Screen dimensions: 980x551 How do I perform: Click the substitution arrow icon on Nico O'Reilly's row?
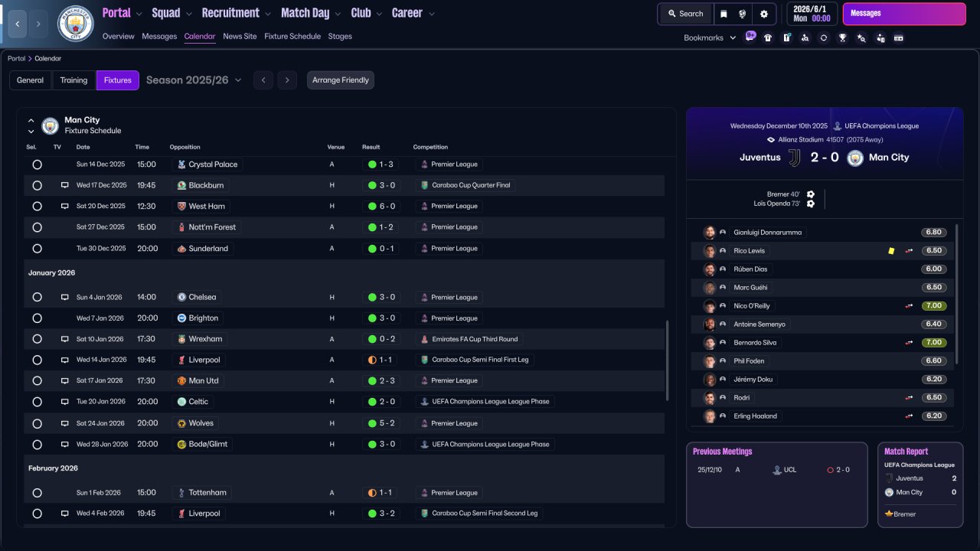click(910, 306)
